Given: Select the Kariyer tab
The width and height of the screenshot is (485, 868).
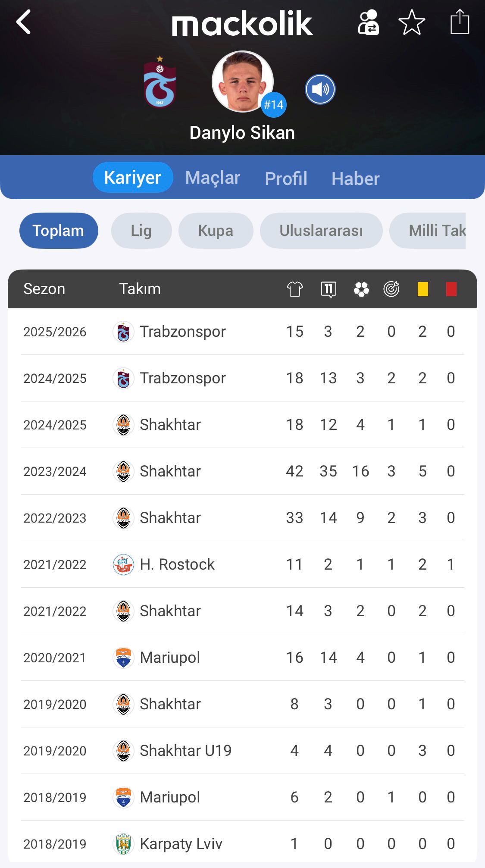Looking at the screenshot, I should click(x=132, y=178).
